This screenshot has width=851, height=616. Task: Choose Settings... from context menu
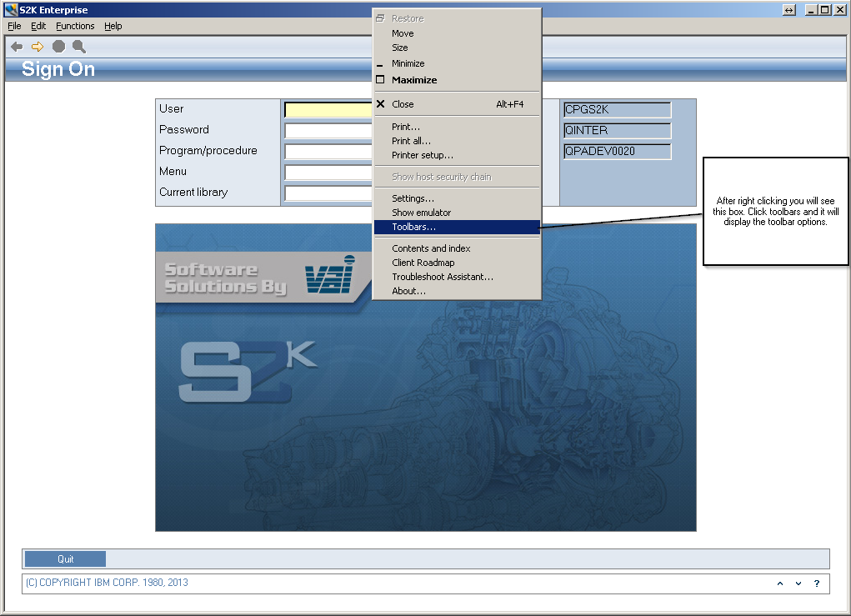pos(457,198)
